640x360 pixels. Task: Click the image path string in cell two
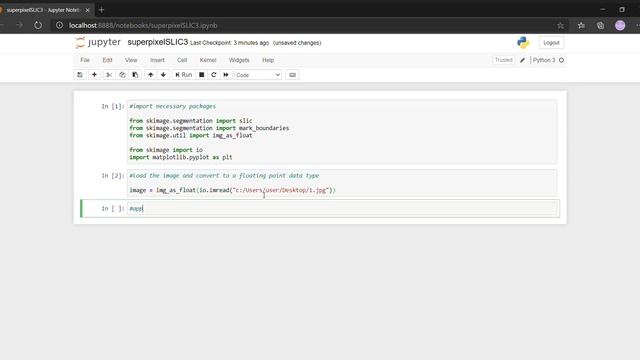[x=281, y=190]
